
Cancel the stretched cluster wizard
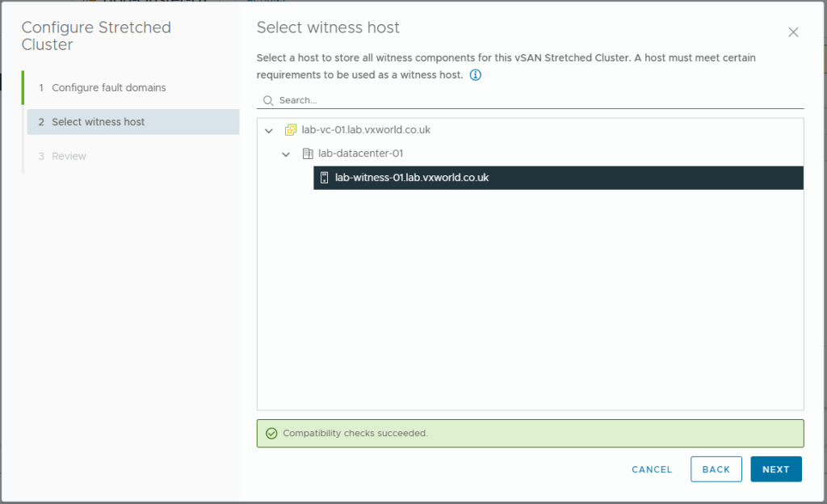(x=652, y=469)
